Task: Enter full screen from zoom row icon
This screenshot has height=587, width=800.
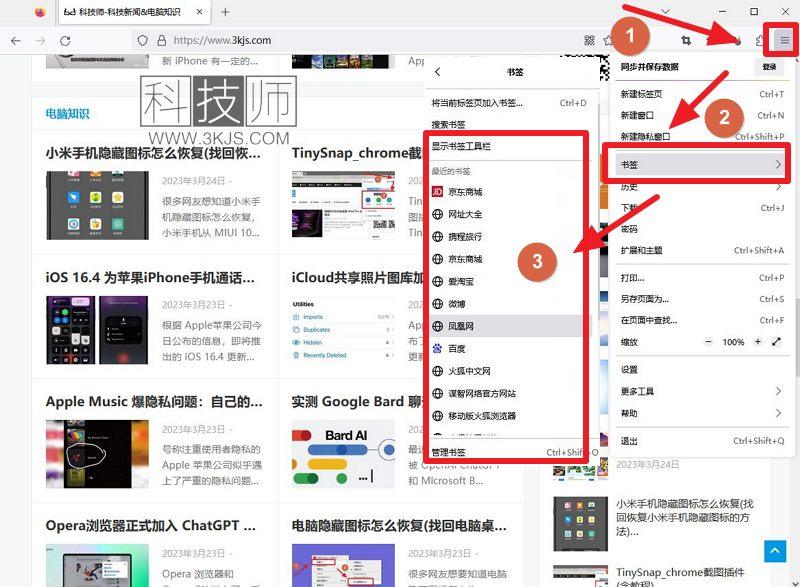Action: coord(777,342)
